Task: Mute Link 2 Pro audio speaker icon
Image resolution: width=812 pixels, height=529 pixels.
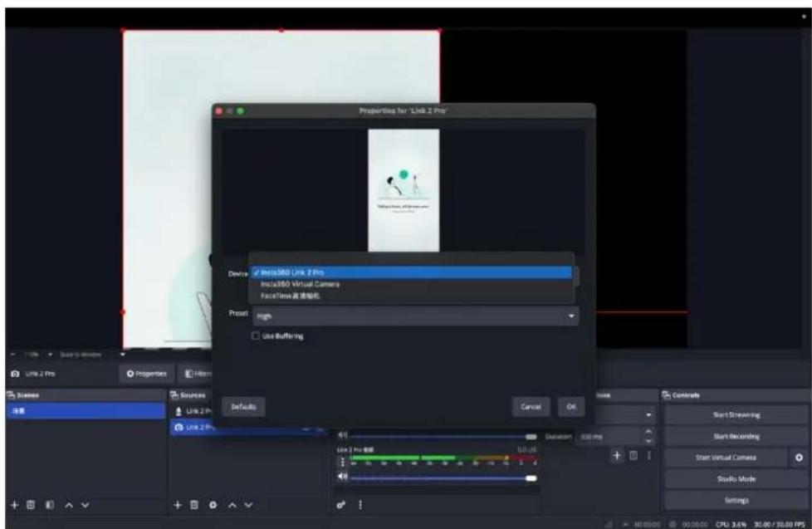Action: 342,476
